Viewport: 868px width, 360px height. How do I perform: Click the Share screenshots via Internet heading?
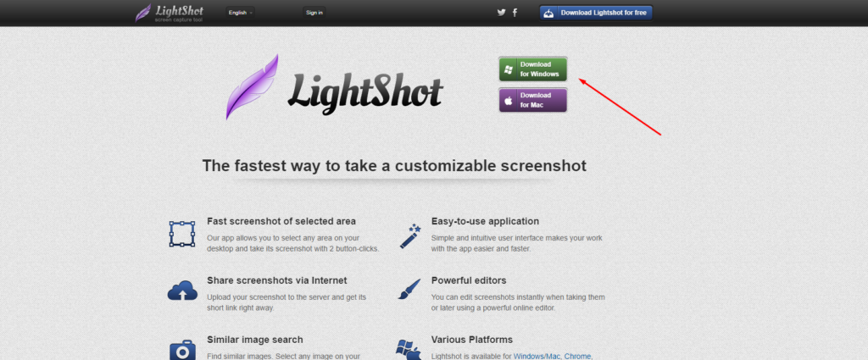click(277, 280)
